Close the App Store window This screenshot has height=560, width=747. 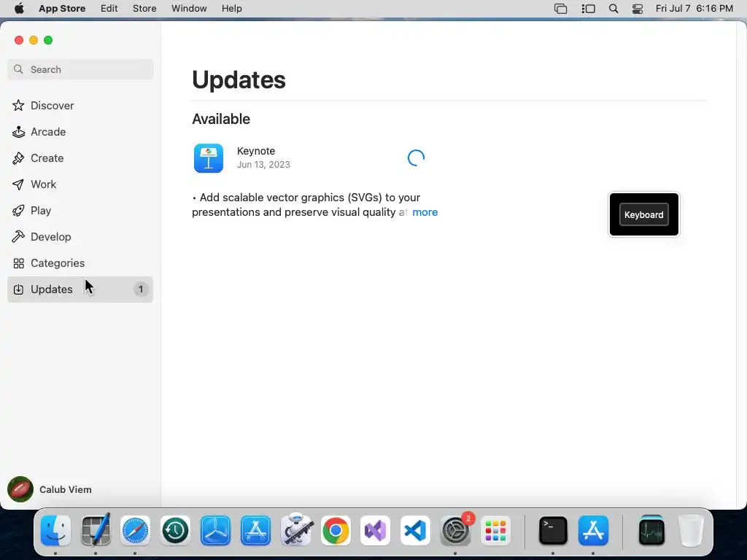(19, 40)
